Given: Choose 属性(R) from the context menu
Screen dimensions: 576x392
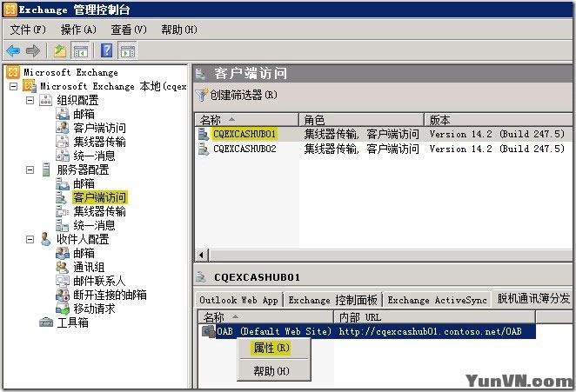Looking at the screenshot, I should (274, 348).
